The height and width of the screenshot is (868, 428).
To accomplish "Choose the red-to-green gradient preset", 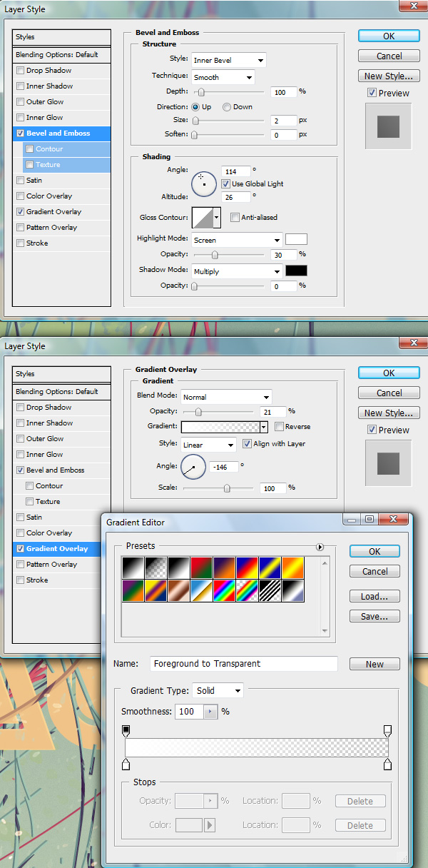I will (x=202, y=568).
